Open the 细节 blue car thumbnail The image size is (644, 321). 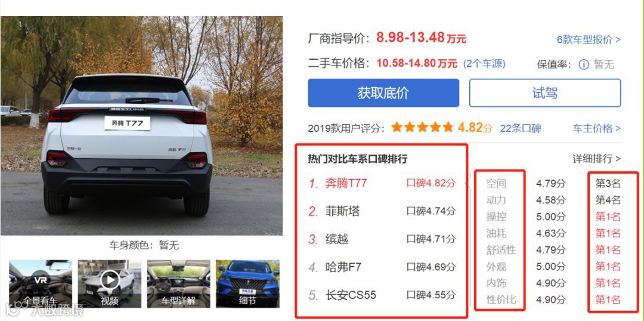[247, 283]
